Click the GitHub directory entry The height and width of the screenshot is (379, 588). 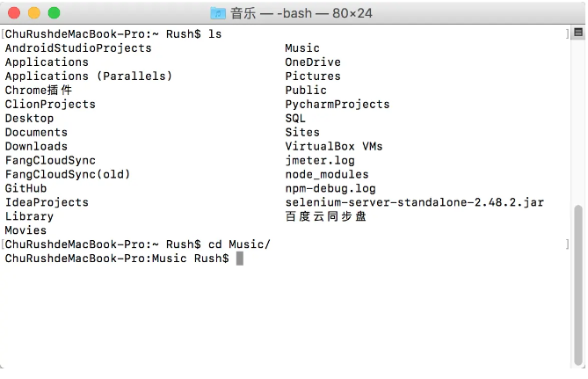point(26,188)
